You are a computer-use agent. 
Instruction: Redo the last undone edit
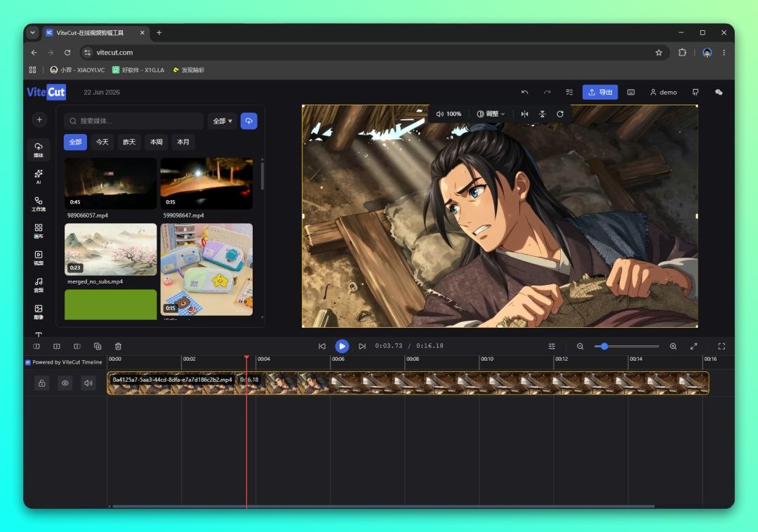point(547,92)
